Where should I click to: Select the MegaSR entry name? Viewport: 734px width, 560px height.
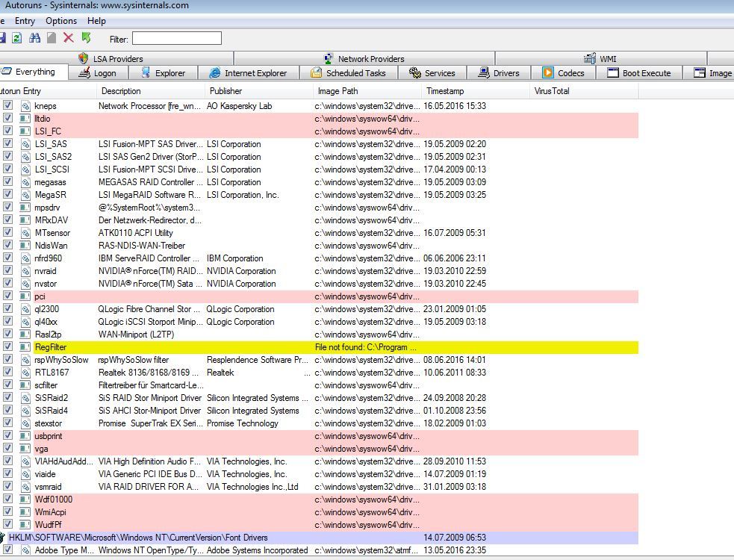[51, 195]
